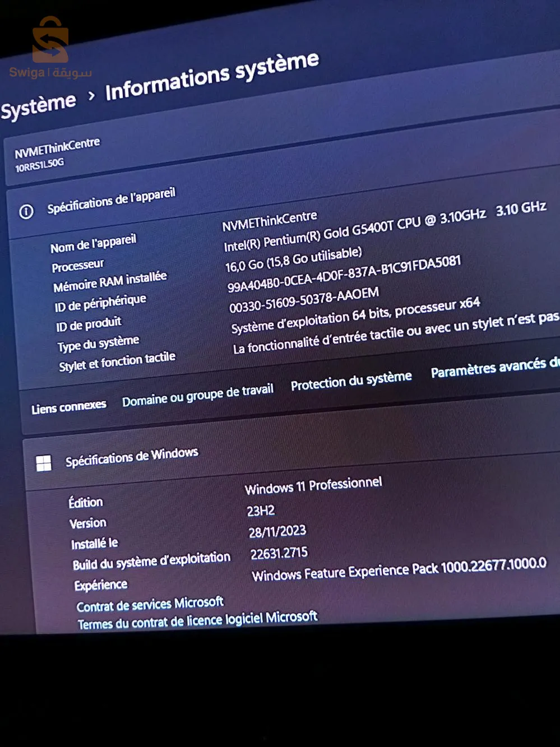Click the NVMEThinkCentre name in top card

[57, 148]
